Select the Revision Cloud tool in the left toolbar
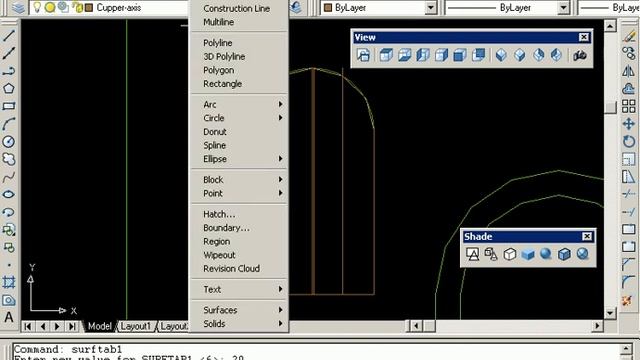The width and height of the screenshot is (640, 360). [9, 159]
